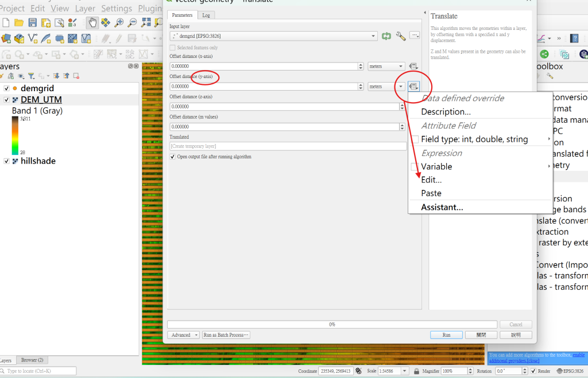Expand the Input layer demgrid dropdown

click(x=273, y=36)
